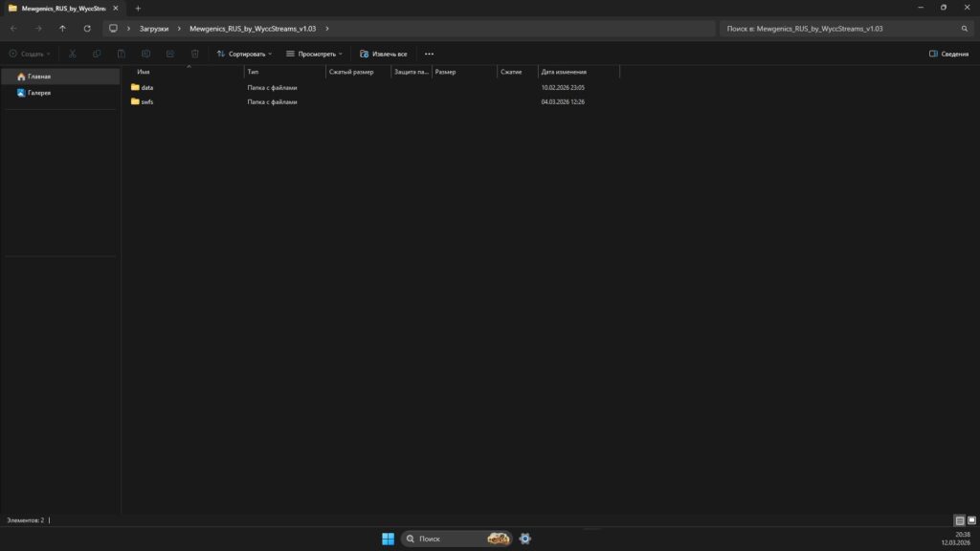Close the Mewgenics tab
The height and width of the screenshot is (551, 980).
[116, 9]
